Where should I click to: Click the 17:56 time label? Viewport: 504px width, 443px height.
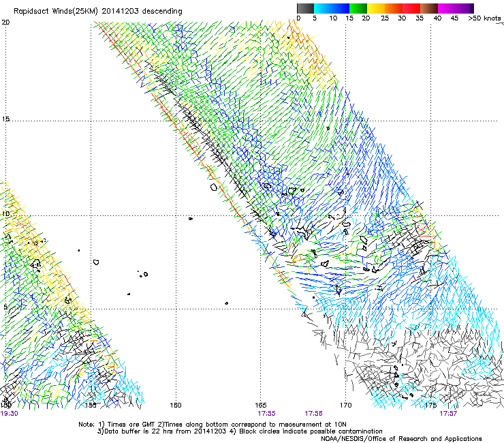point(313,414)
